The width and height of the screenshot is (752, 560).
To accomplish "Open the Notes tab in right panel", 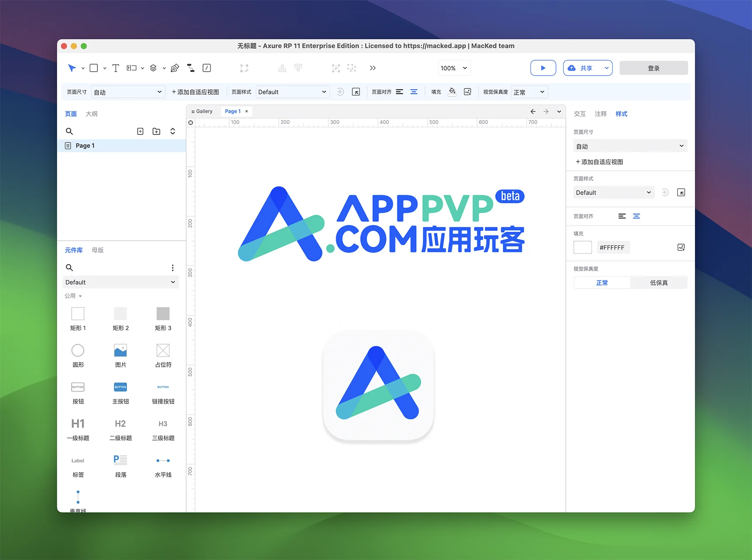I will pos(600,114).
